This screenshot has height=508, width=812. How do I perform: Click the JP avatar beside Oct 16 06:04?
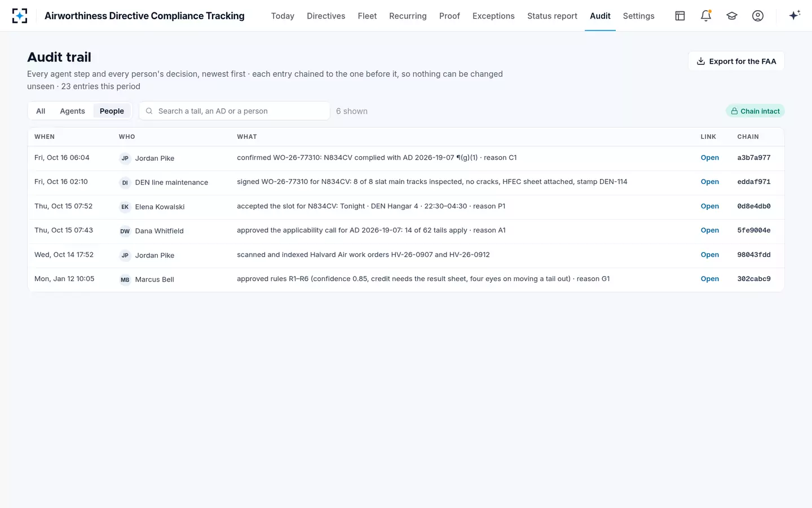[x=125, y=159]
